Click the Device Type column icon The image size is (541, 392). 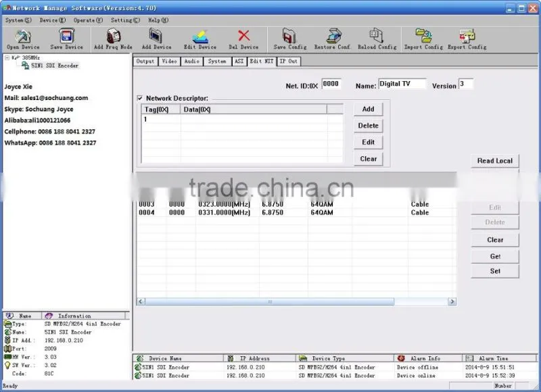pyautogui.click(x=303, y=358)
